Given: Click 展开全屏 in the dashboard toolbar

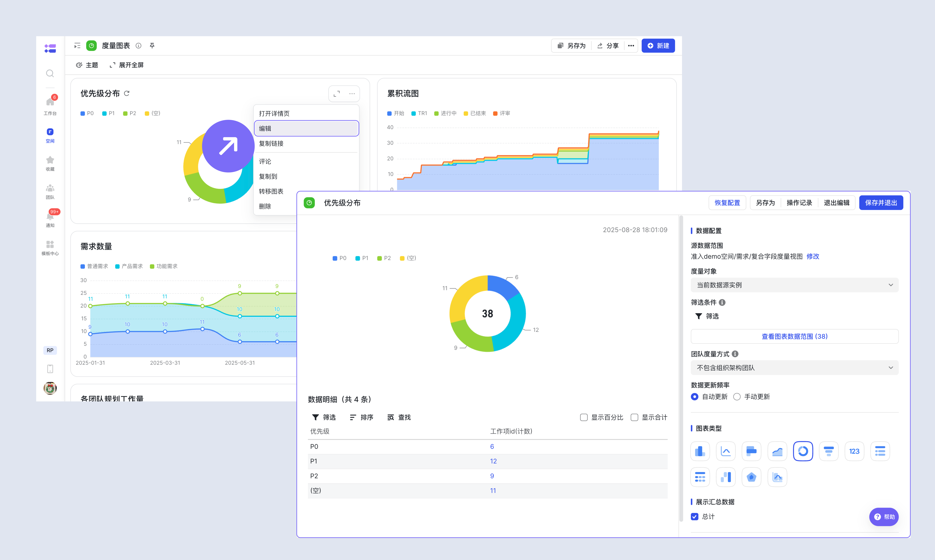Looking at the screenshot, I should [x=127, y=65].
